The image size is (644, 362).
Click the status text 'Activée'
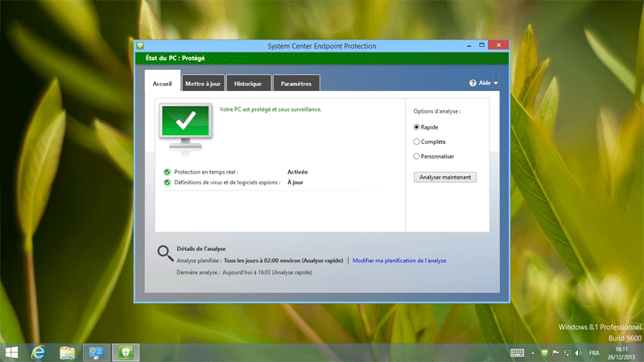click(x=297, y=172)
